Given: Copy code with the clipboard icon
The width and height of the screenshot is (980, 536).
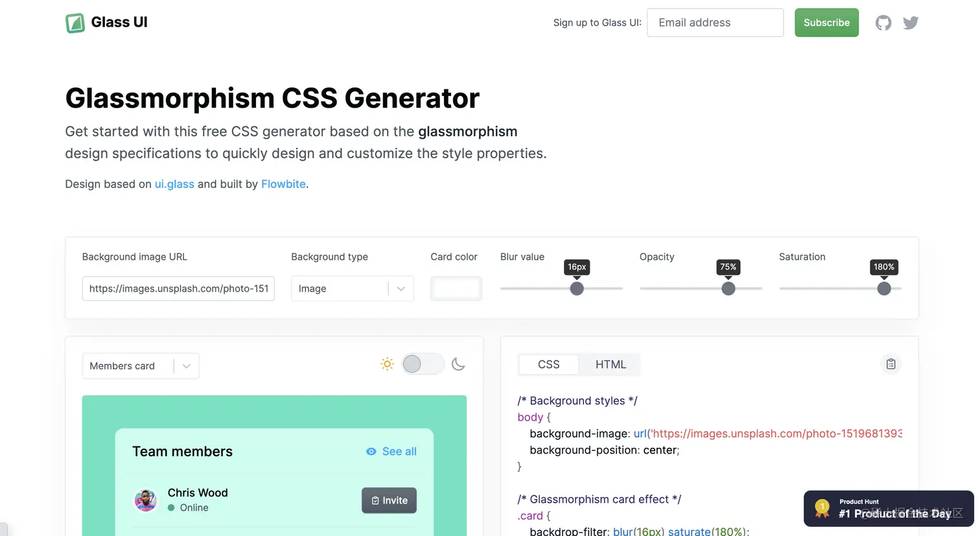Looking at the screenshot, I should pos(891,364).
